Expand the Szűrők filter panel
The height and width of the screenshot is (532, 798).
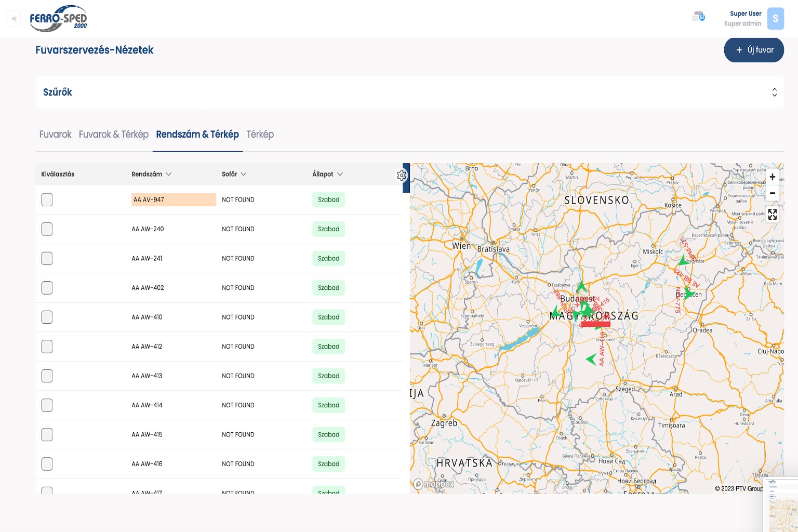pos(774,92)
